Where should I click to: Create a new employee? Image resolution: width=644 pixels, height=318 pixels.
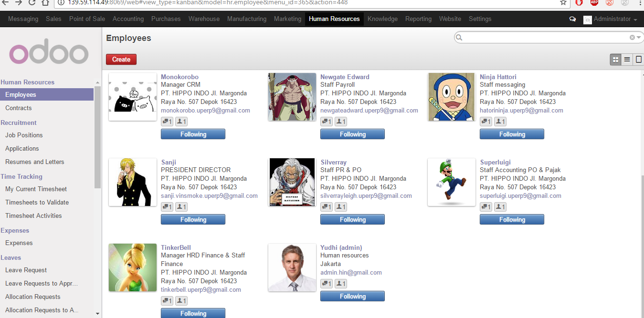click(x=121, y=60)
